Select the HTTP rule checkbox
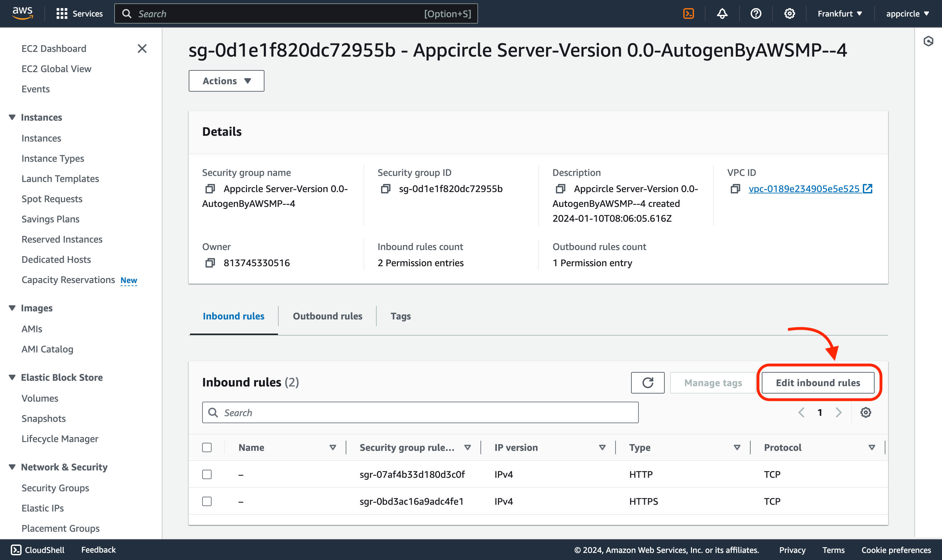 tap(207, 474)
